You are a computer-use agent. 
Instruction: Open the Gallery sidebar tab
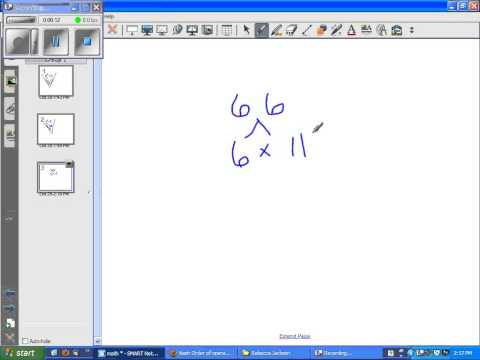point(10,81)
